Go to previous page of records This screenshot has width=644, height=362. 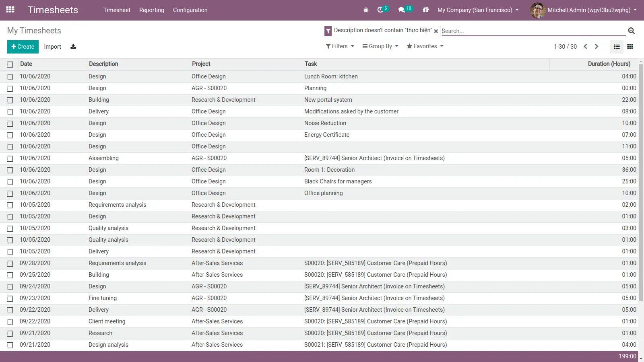586,47
